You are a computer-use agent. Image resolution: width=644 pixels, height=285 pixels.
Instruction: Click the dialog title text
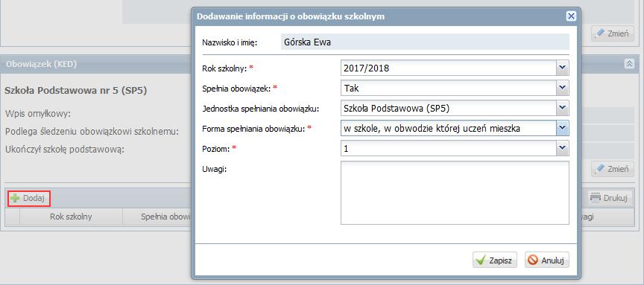[291, 16]
